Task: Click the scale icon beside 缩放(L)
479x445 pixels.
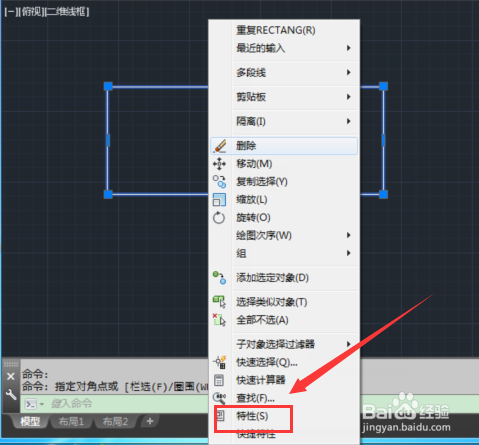Action: pyautogui.click(x=219, y=200)
